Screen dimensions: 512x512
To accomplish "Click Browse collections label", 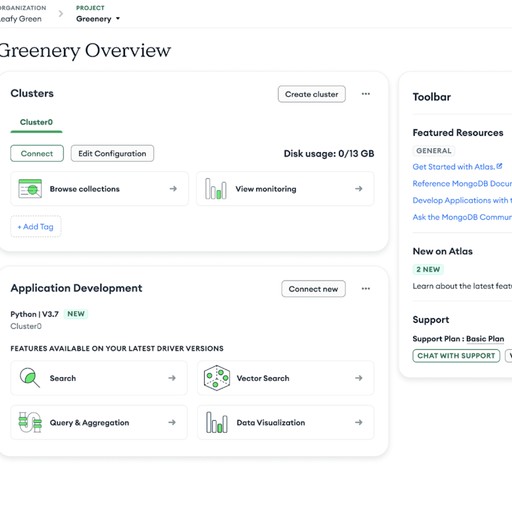I will pos(85,189).
